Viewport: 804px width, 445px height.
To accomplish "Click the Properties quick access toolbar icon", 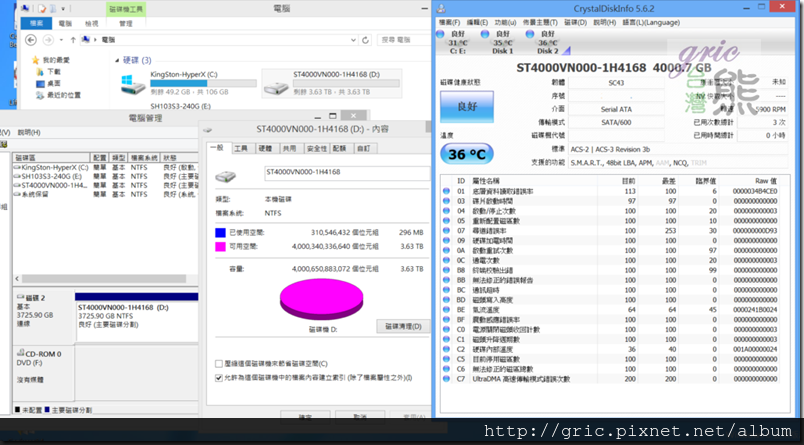I will [42, 9].
